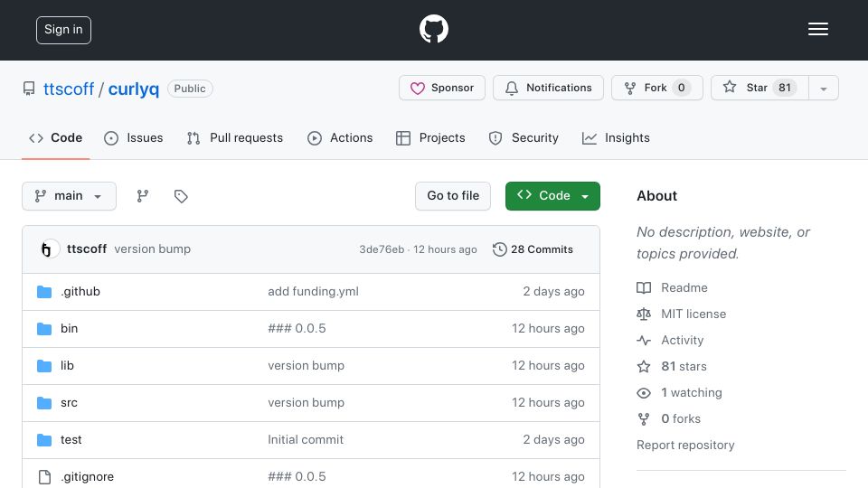Click the Go to file button

(x=453, y=196)
